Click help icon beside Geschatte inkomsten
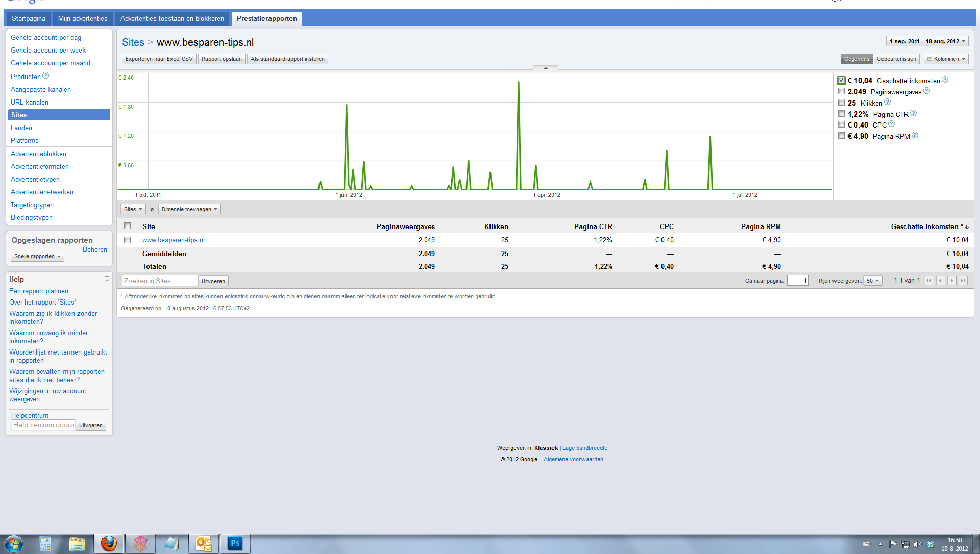The image size is (980, 554). point(945,80)
